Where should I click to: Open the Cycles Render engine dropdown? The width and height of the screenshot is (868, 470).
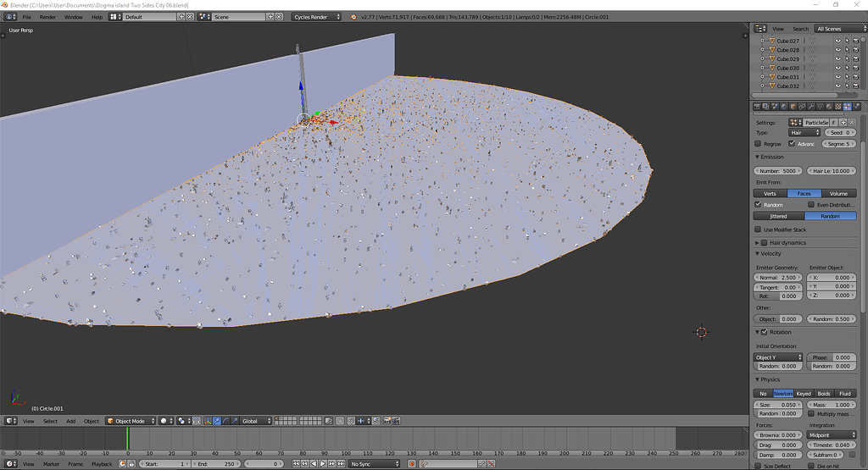coord(316,17)
